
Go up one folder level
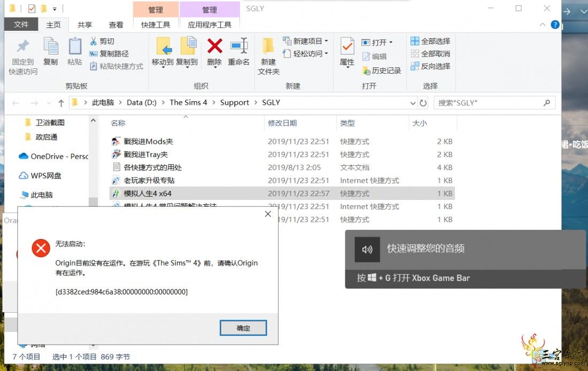pyautogui.click(x=61, y=103)
